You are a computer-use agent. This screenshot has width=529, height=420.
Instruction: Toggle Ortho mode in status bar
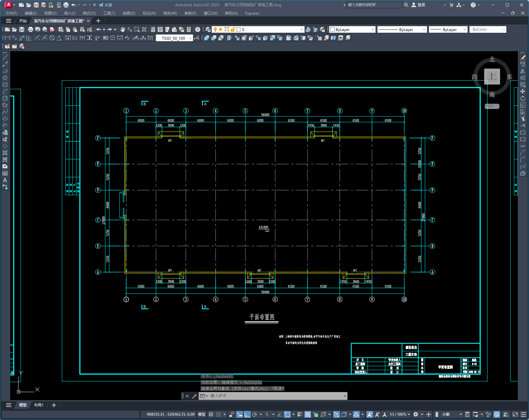[x=247, y=414]
